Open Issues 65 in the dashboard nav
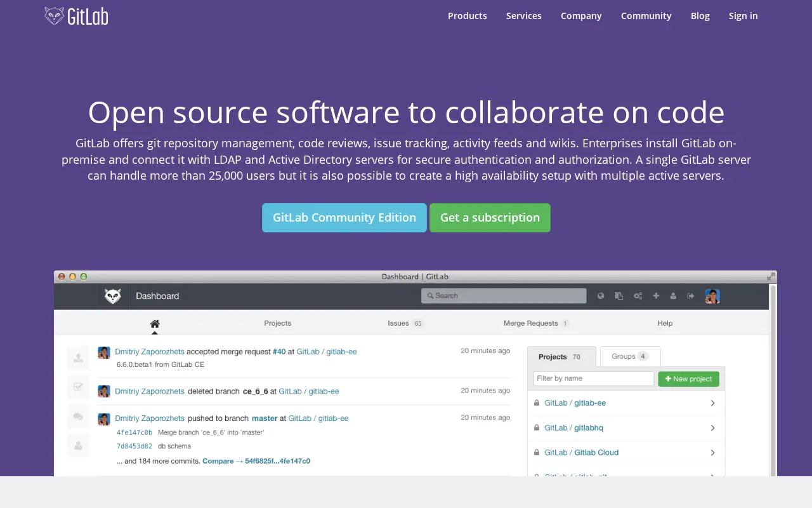The width and height of the screenshot is (812, 508). (405, 323)
